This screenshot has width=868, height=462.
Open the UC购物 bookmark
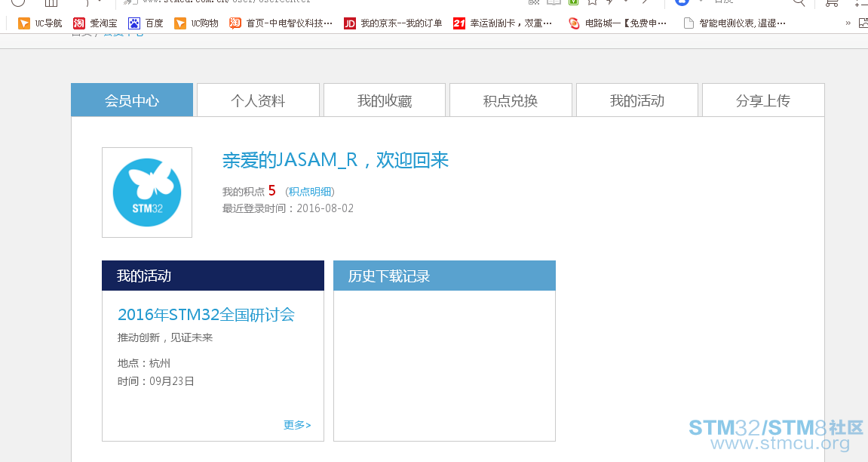(x=196, y=23)
